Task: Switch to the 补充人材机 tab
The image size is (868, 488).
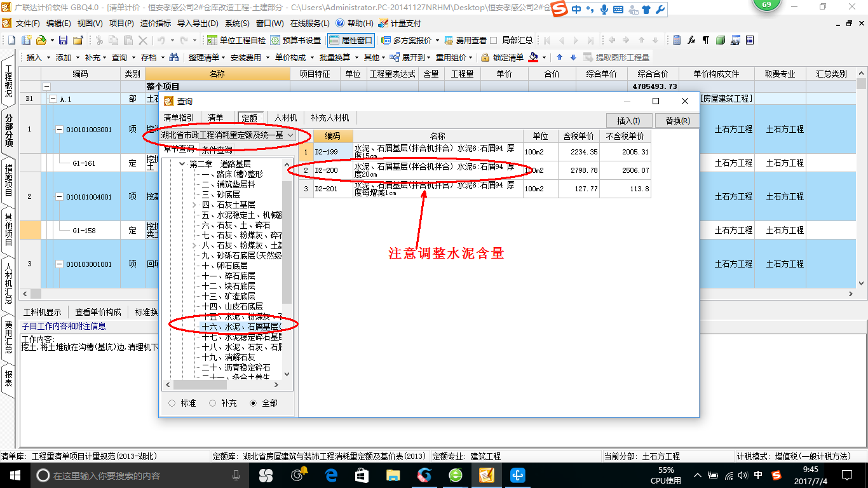Action: tap(330, 118)
